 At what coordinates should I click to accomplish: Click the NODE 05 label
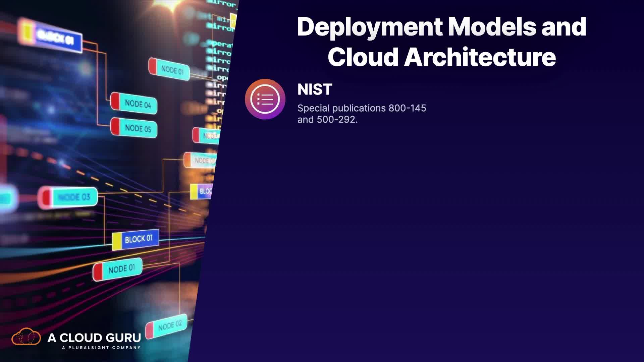pyautogui.click(x=138, y=128)
